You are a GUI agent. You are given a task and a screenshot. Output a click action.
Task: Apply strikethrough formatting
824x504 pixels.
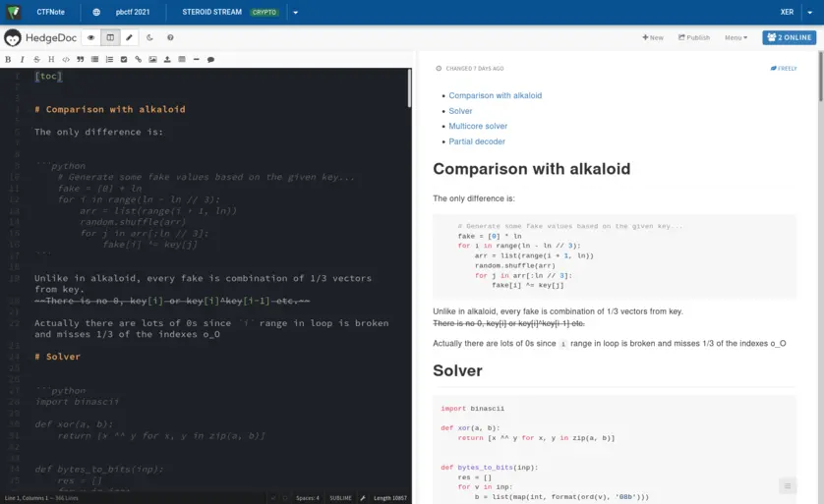[36, 59]
